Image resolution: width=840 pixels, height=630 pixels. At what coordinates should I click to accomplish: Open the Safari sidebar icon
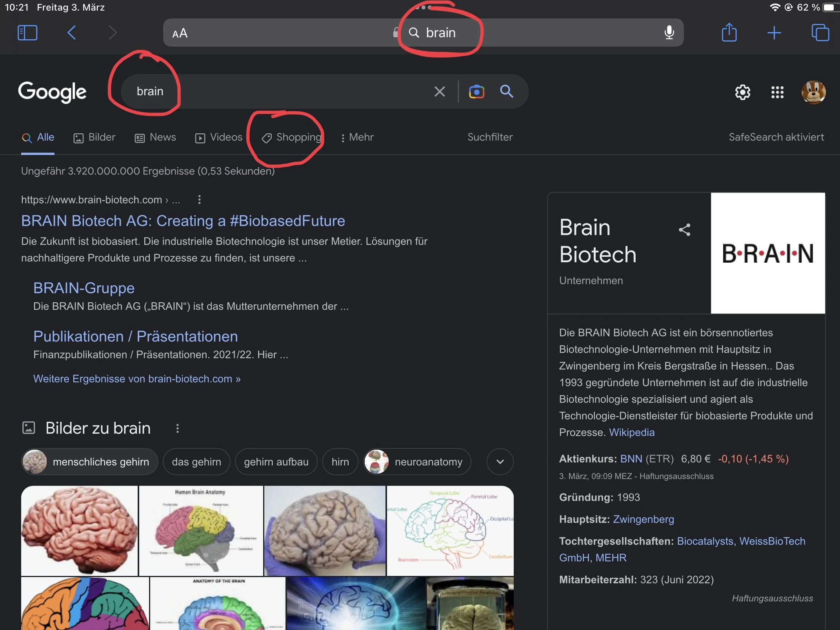(27, 33)
